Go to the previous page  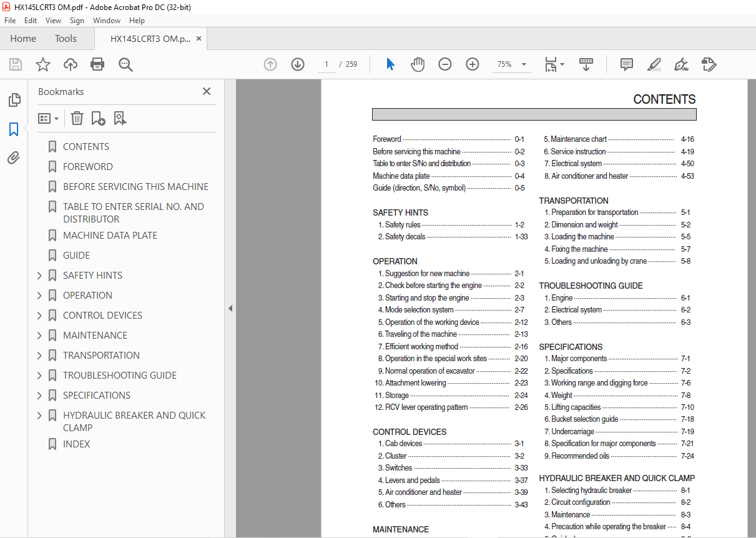point(270,64)
